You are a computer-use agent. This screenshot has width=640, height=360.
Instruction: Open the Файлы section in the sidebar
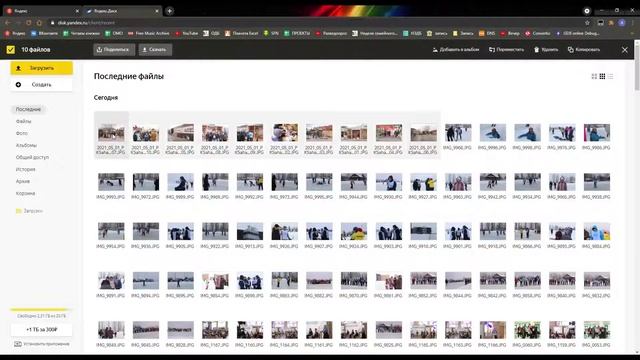coord(24,121)
